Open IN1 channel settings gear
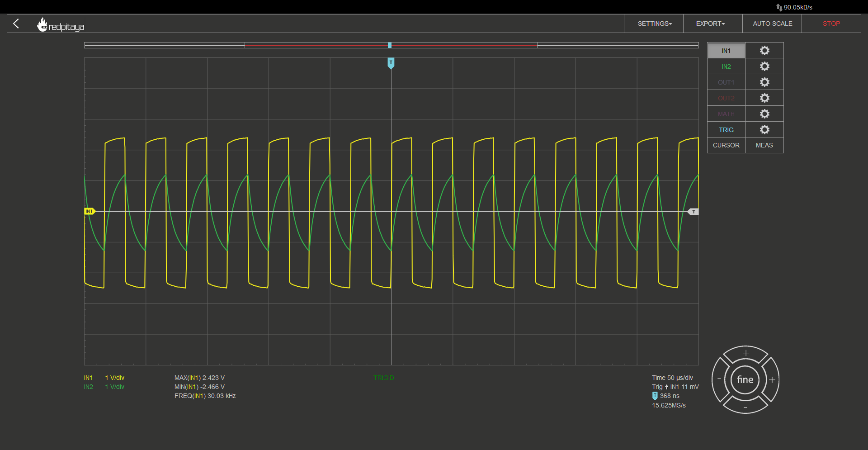Screen dimensions: 868x450 tap(764, 51)
